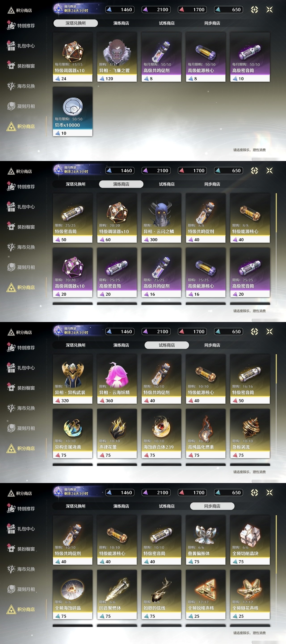Open the 叠翼偏振体 butterfly material item
The width and height of the screenshot is (286, 644).
pyautogui.click(x=206, y=540)
